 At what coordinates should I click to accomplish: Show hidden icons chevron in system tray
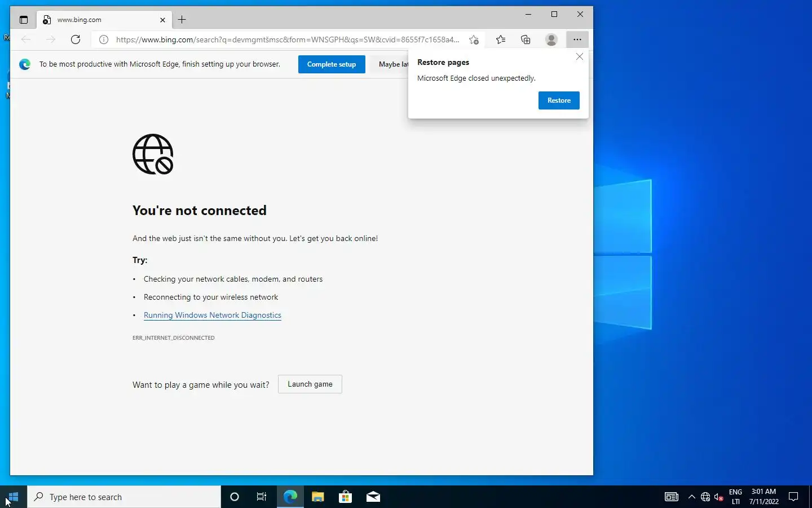(x=692, y=497)
